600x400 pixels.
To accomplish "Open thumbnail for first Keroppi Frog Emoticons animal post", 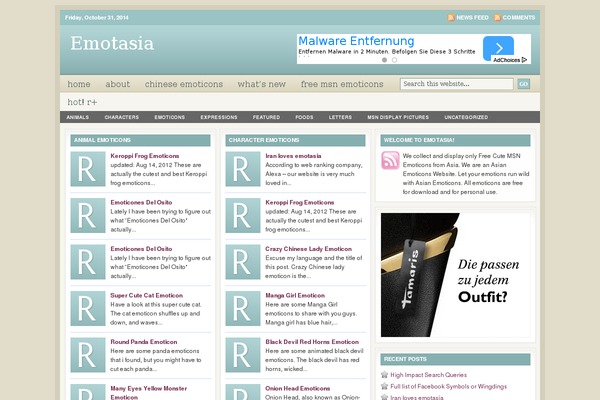I will click(88, 169).
